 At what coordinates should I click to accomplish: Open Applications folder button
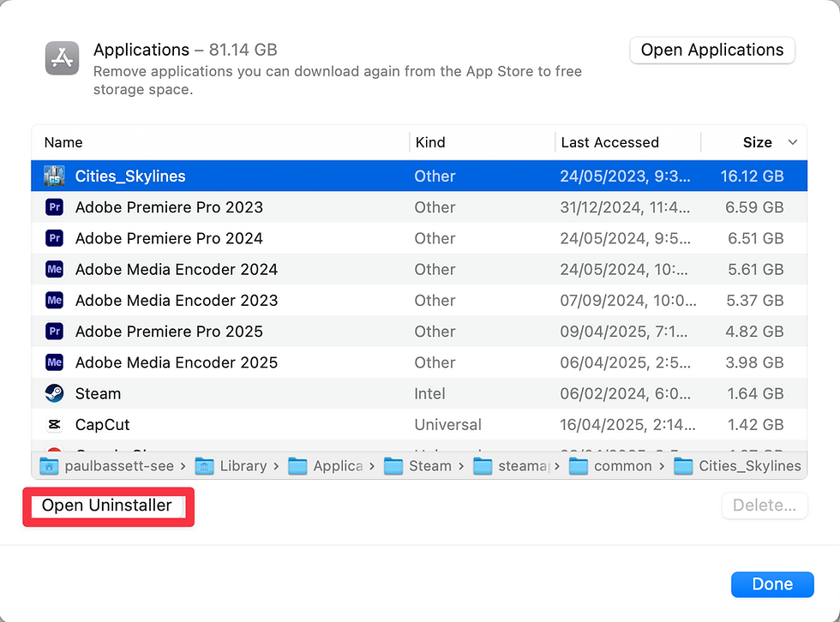tap(712, 51)
